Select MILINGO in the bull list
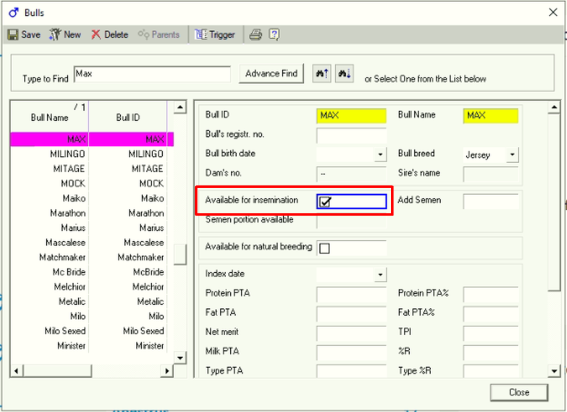 [x=92, y=154]
